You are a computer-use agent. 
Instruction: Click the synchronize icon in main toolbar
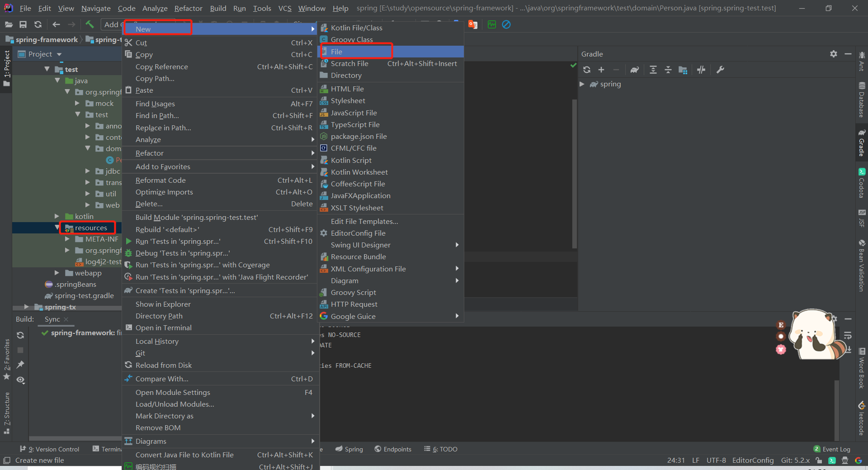tap(38, 24)
